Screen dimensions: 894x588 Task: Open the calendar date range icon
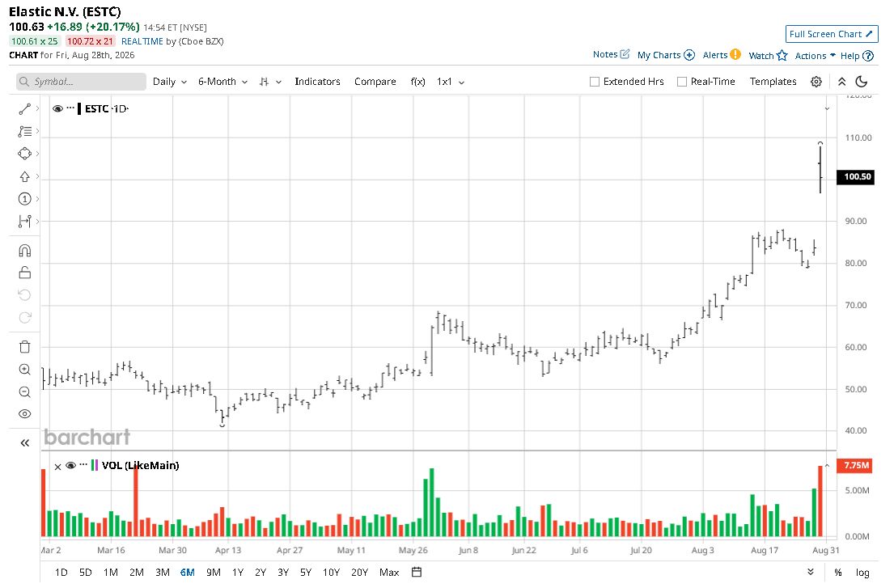[x=417, y=572]
